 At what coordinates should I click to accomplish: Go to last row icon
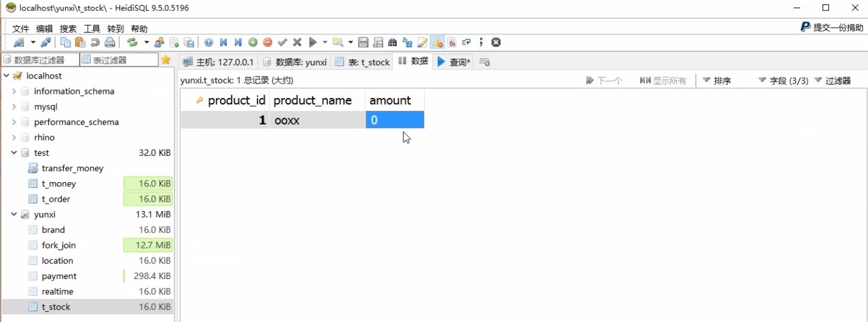238,42
